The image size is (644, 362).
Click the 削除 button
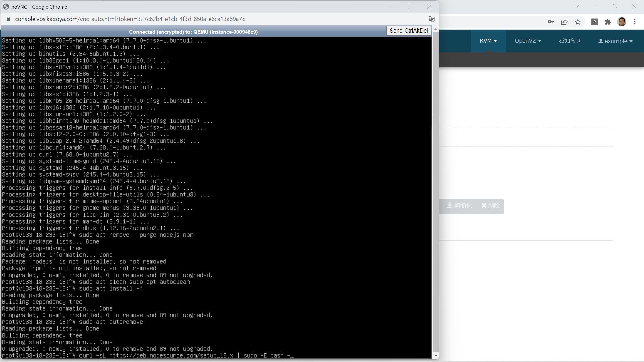491,206
